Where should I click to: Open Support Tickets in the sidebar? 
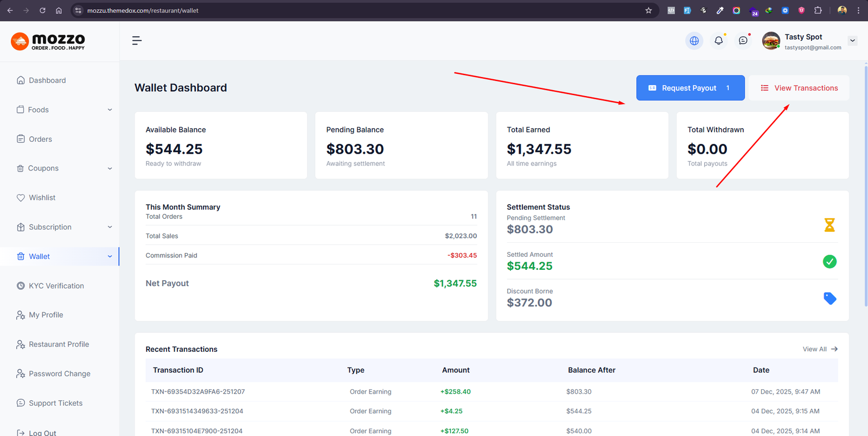[x=55, y=403]
